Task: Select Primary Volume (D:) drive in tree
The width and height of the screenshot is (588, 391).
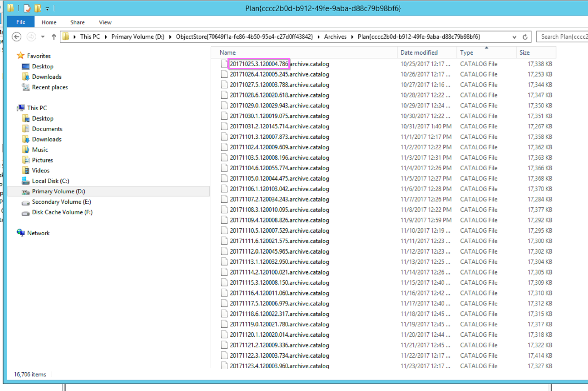Action: tap(58, 191)
